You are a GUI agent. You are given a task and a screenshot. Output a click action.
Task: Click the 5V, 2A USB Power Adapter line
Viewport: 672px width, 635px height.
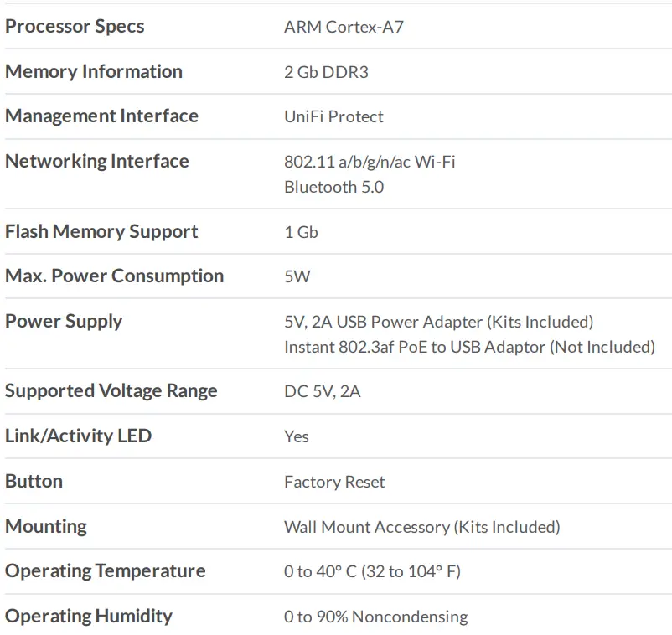438,322
